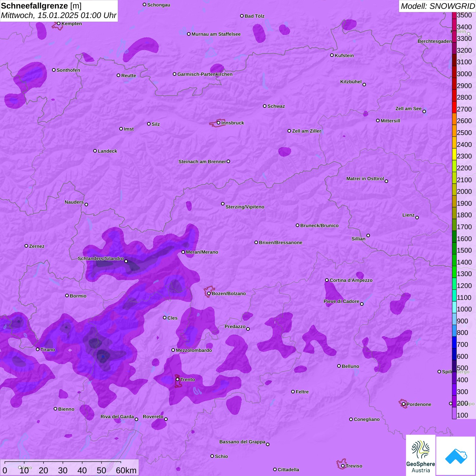Select the 3100 m dark red legend swatch
Screen dimensions: 476x476
click(454, 60)
